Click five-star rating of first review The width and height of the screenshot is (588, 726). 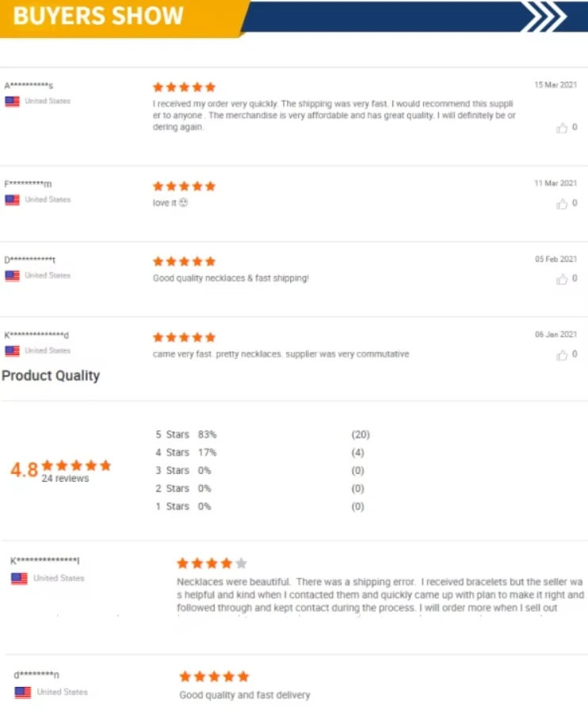point(184,87)
